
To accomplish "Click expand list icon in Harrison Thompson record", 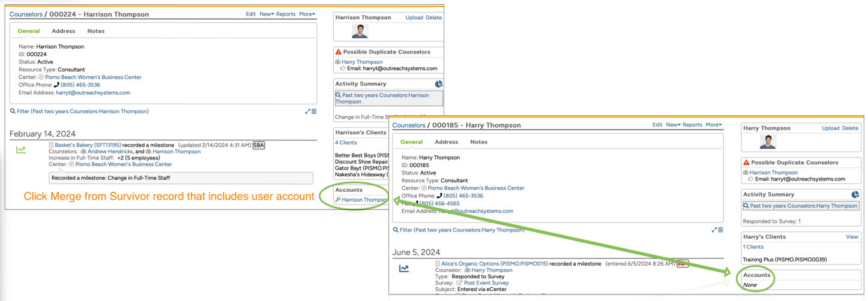I will pos(310,112).
